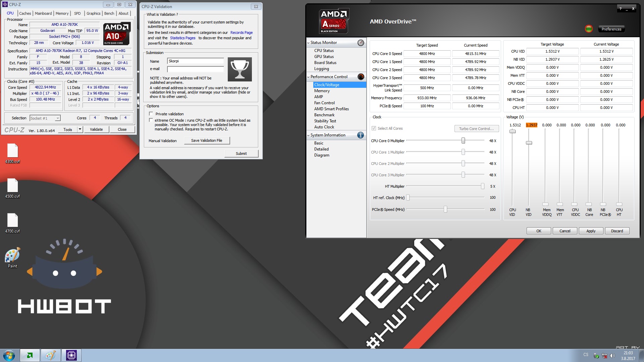The height and width of the screenshot is (362, 644).
Task: Click the volume speaker tray icon
Action: click(x=612, y=356)
